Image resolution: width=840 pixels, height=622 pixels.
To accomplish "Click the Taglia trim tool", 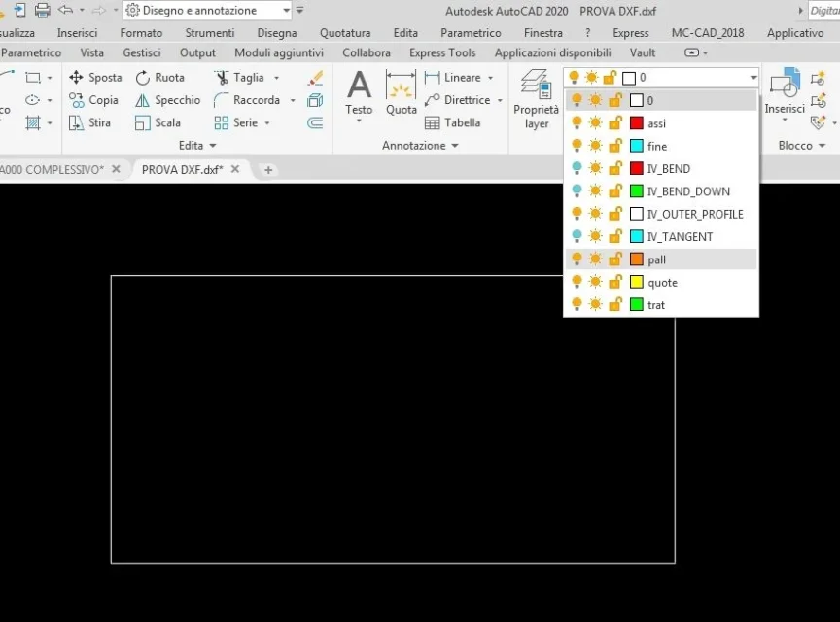I will pyautogui.click(x=239, y=77).
